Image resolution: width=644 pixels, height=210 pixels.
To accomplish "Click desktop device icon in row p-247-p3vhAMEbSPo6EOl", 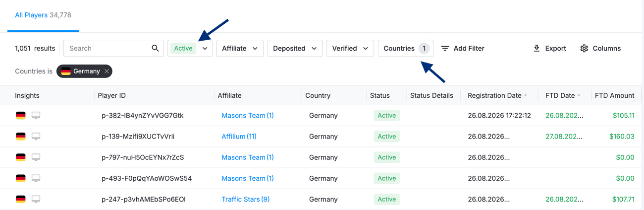I will tap(36, 199).
